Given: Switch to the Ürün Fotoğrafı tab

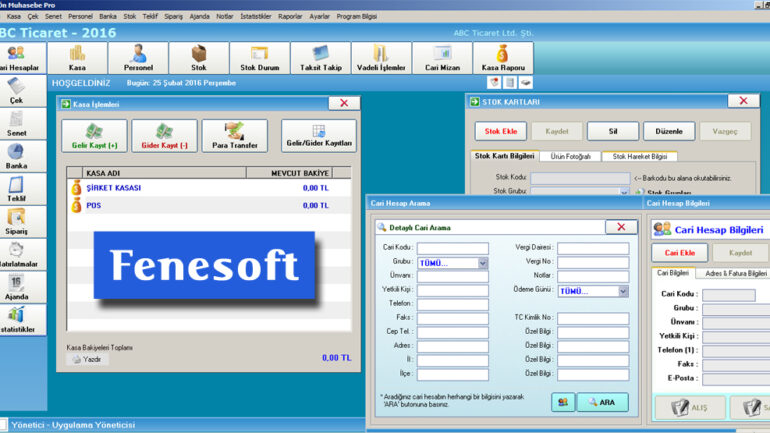Looking at the screenshot, I should [570, 156].
